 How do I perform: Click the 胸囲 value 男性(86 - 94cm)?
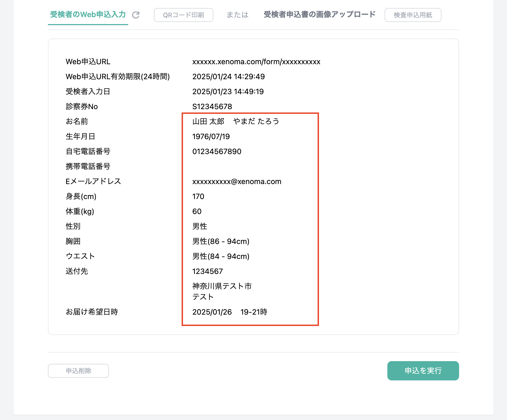[x=221, y=242]
